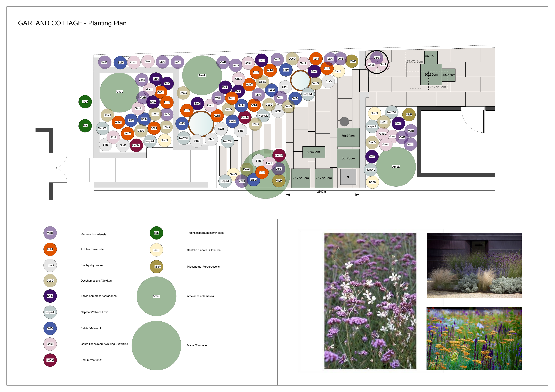Select the '80x80cm' paving slab label

click(x=431, y=74)
